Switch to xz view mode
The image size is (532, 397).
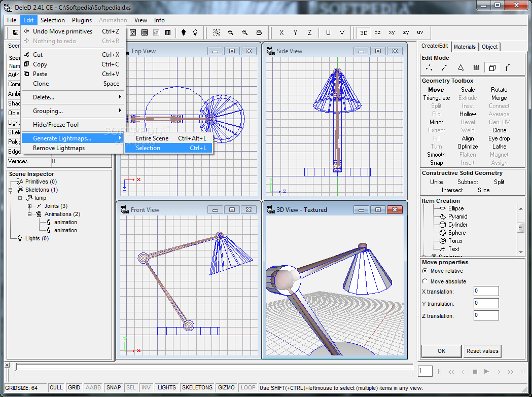[378, 32]
